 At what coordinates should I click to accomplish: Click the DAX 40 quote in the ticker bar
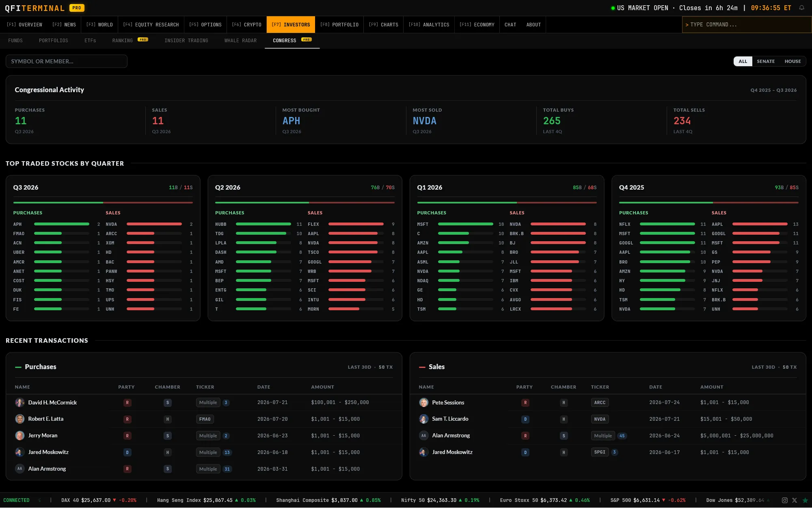(99, 500)
